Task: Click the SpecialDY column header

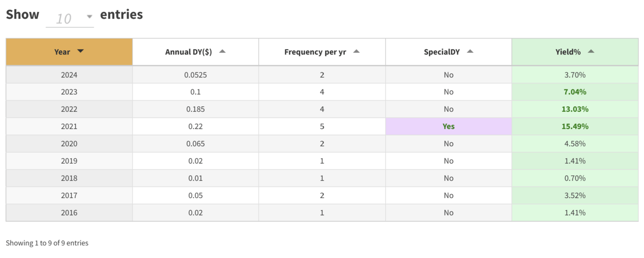Action: point(442,52)
